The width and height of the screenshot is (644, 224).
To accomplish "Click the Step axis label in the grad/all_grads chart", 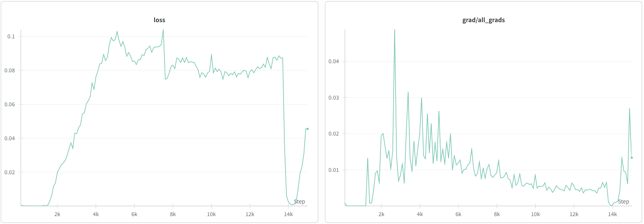I will (623, 201).
